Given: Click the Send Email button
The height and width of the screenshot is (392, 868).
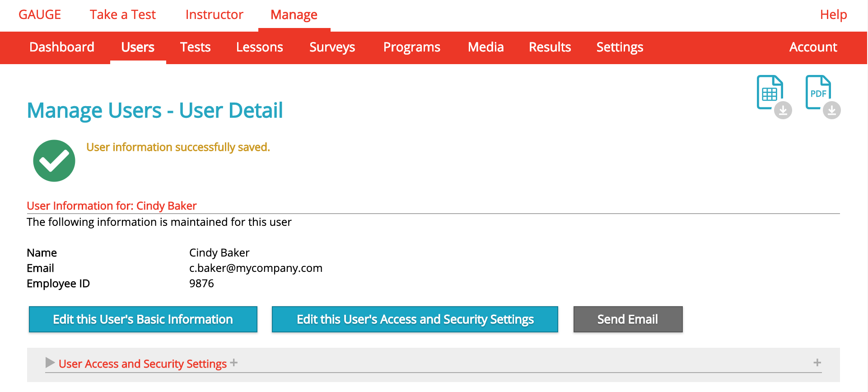Looking at the screenshot, I should pos(627,319).
